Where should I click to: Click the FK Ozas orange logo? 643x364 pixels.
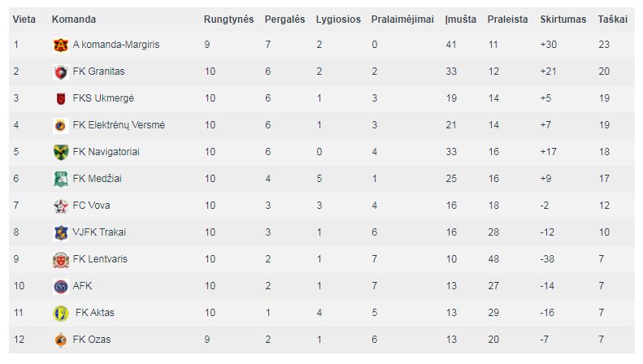pyautogui.click(x=61, y=340)
